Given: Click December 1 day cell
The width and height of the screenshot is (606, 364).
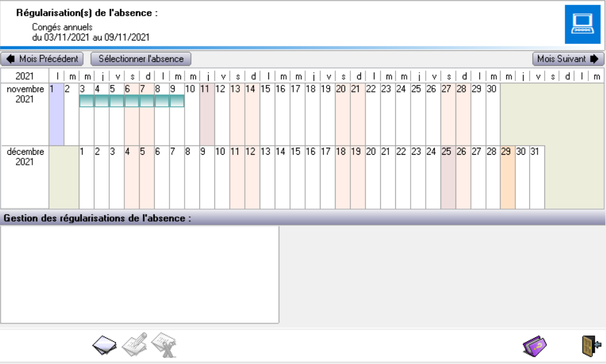Looking at the screenshot, I should (x=86, y=178).
